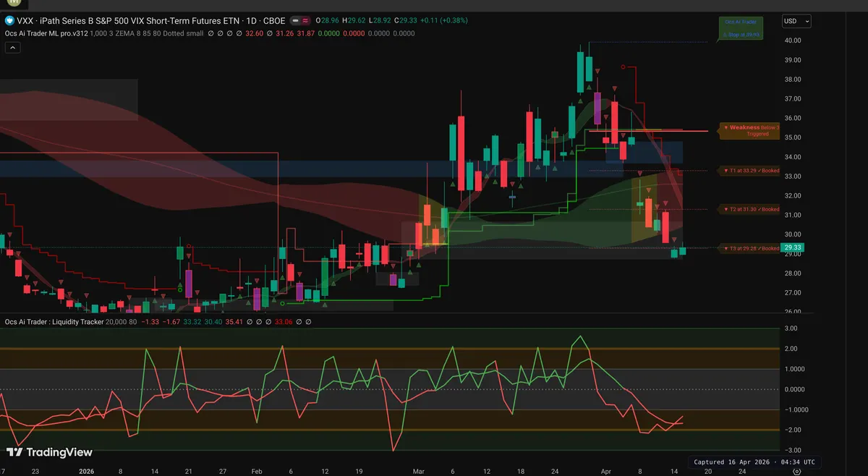Click the 27.00 price axis label
This screenshot has width=868, height=476.
tap(792, 293)
